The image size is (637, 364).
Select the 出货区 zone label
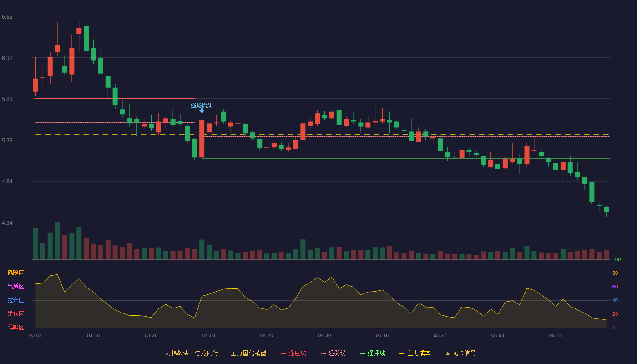(15, 287)
